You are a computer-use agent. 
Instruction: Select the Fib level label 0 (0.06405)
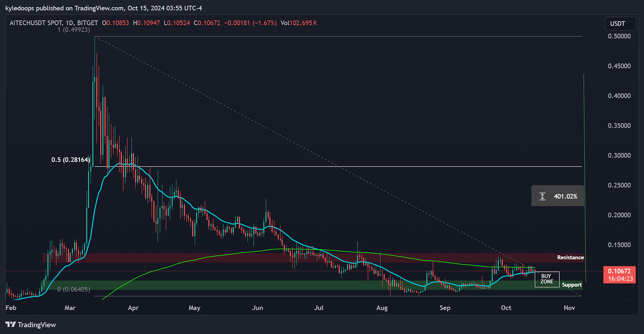pyautogui.click(x=74, y=289)
